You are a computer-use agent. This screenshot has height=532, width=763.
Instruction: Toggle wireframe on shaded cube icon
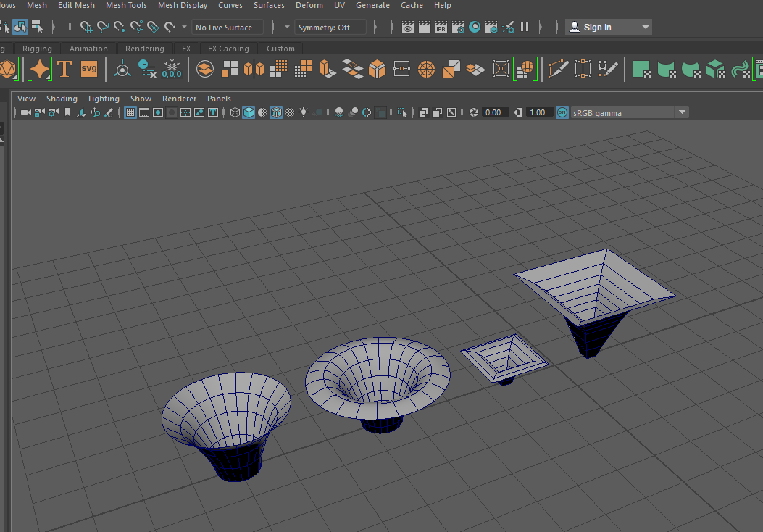[276, 113]
